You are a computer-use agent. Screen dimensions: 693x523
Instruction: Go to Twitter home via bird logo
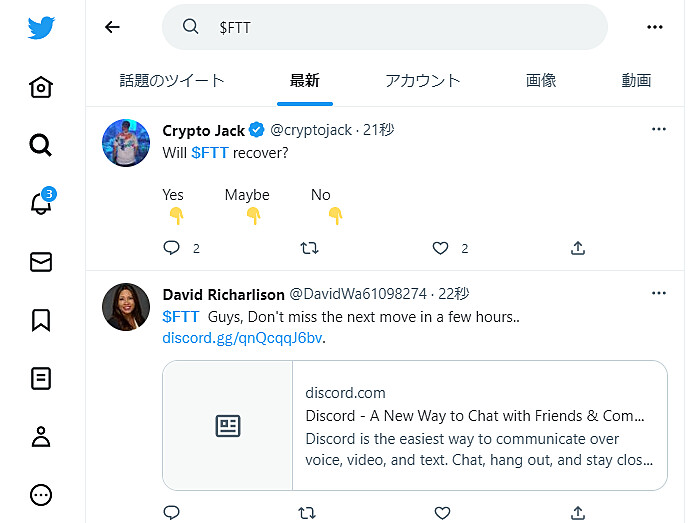pos(41,28)
